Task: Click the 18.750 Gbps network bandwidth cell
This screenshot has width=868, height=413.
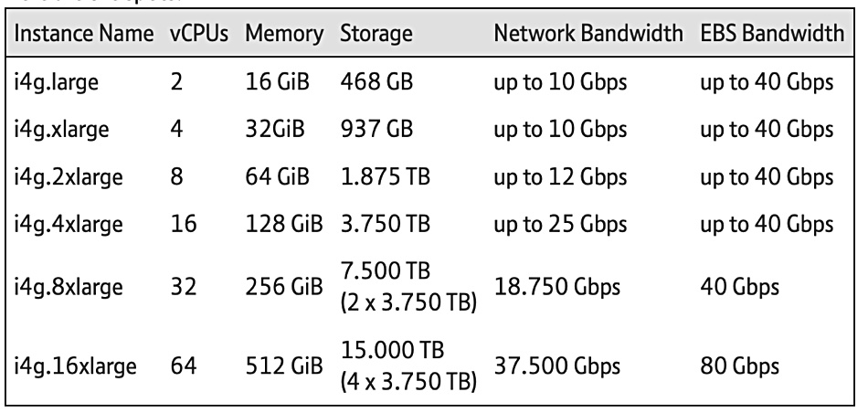Action: point(557,287)
